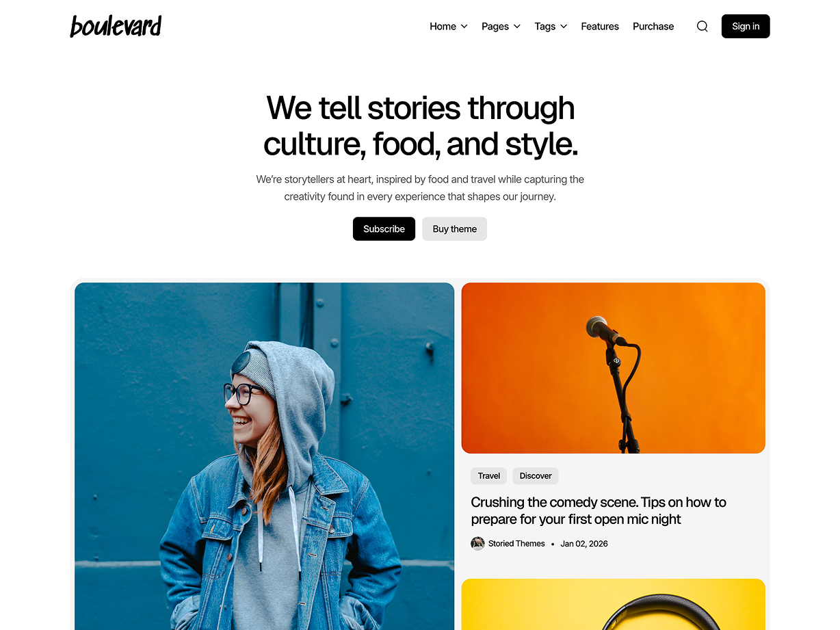Click the Storied Themes author name
Image resolution: width=840 pixels, height=630 pixels.
[x=516, y=544]
